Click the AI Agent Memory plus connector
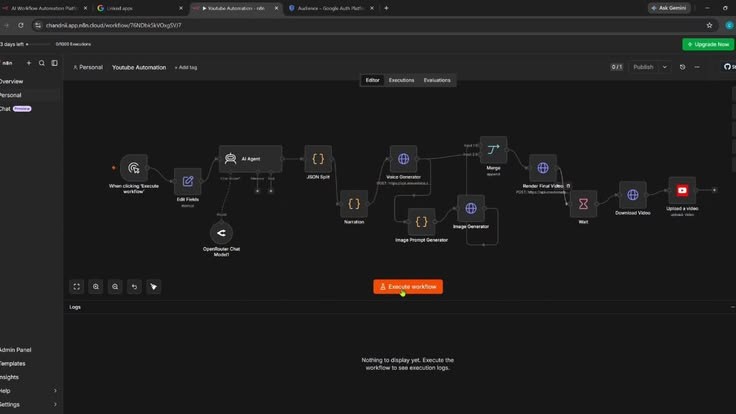This screenshot has height=414, width=736. [257, 191]
